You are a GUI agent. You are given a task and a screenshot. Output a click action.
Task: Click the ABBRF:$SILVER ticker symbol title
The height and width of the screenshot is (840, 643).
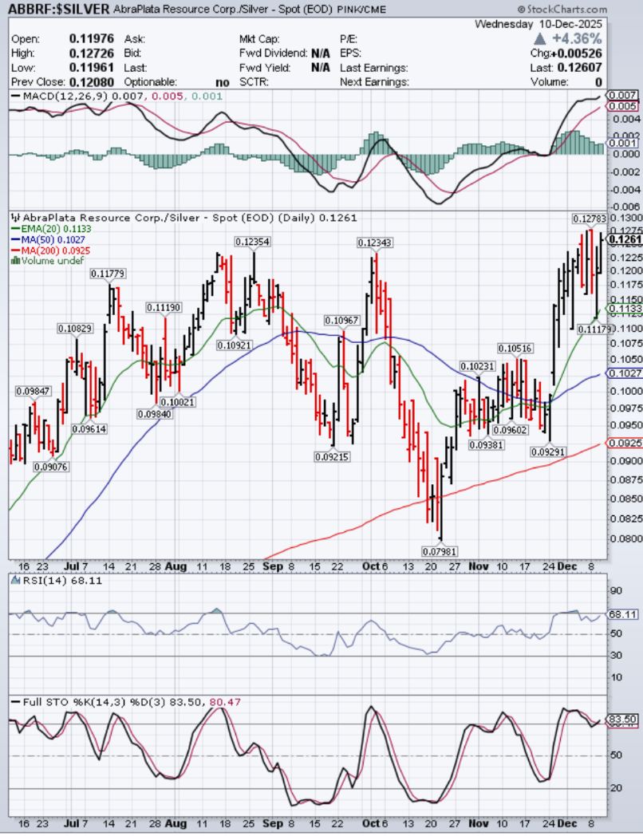click(x=59, y=9)
